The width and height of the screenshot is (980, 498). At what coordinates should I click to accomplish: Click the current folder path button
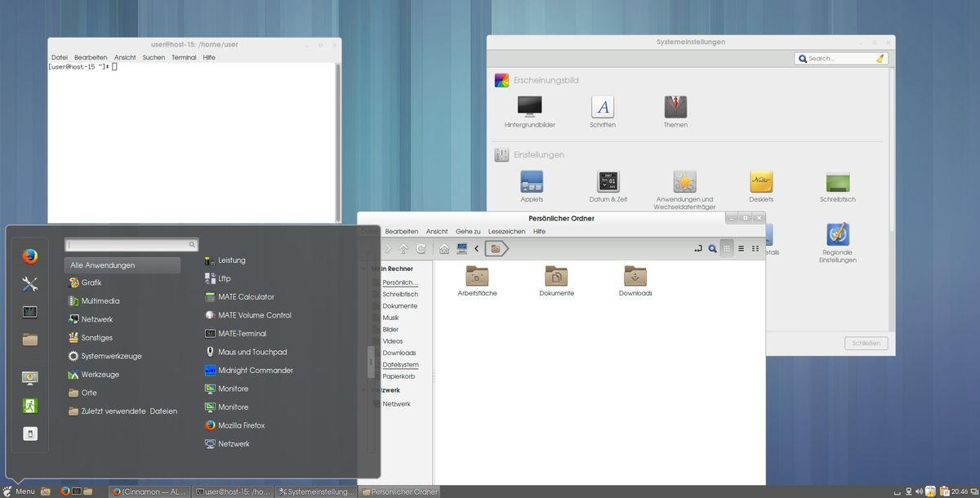(x=496, y=248)
